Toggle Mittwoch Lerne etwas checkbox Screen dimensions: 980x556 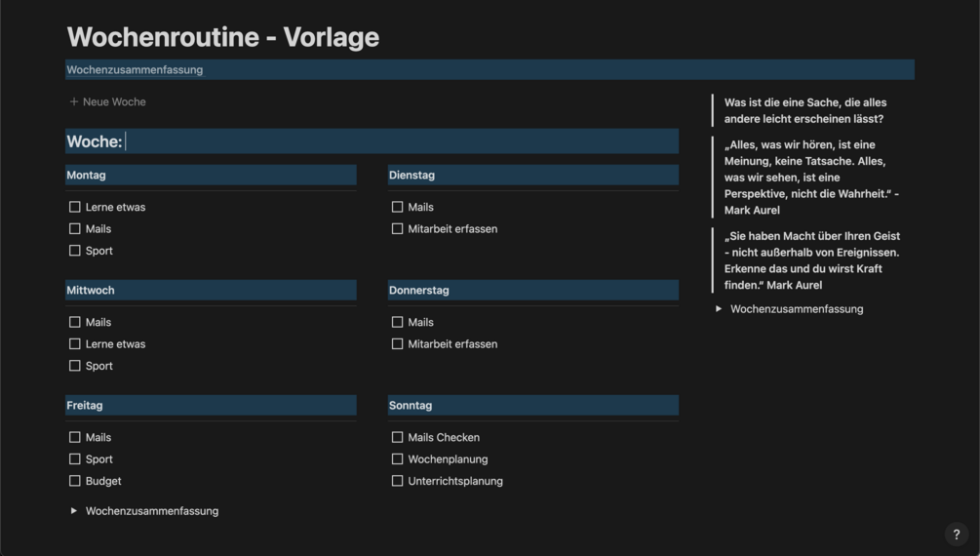tap(75, 344)
